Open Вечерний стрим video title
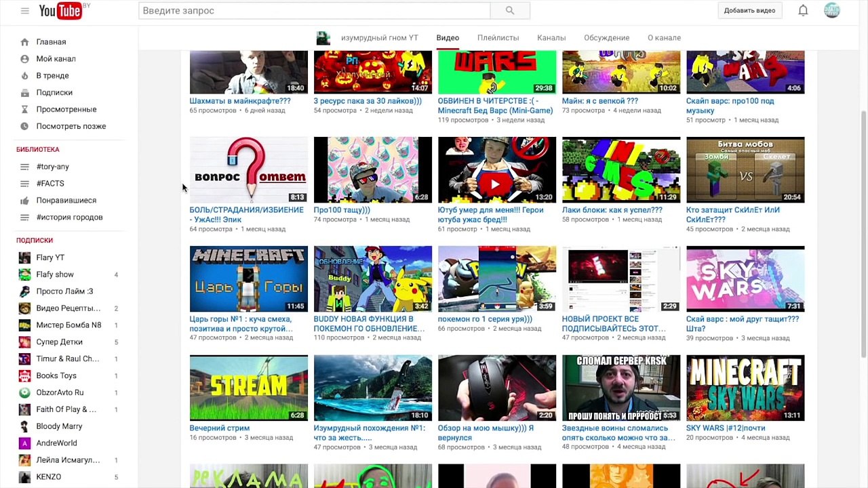The image size is (868, 488). (220, 428)
